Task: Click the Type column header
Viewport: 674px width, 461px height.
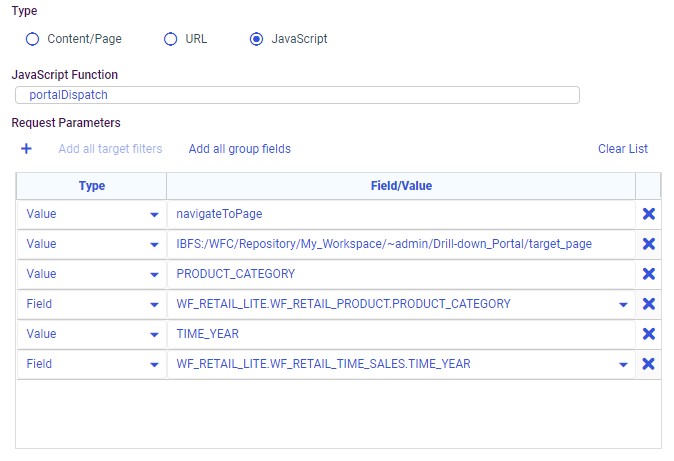Action: (92, 186)
